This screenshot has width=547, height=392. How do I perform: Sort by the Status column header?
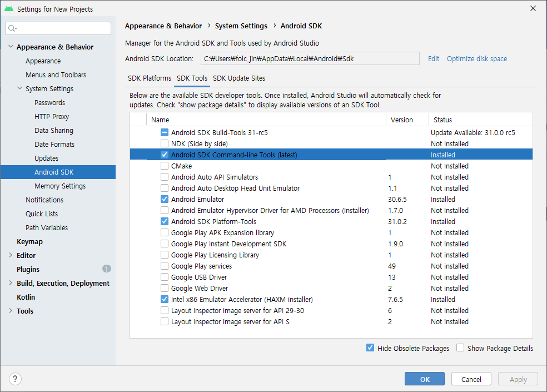481,120
